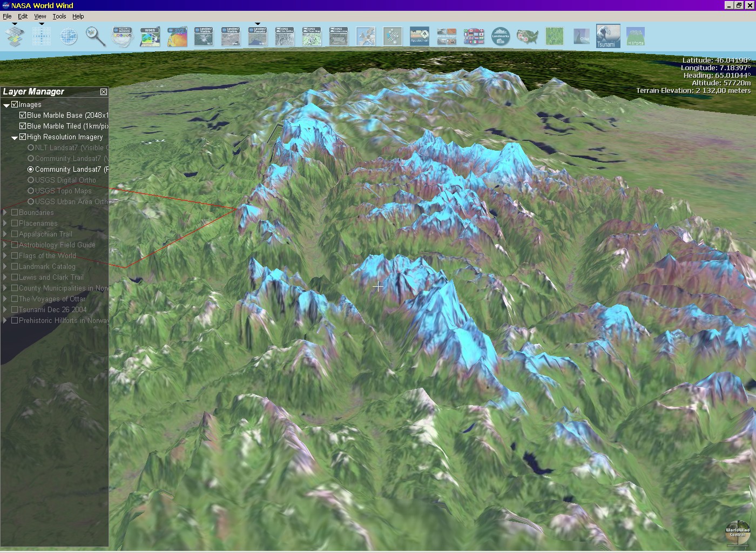Uncheck the Images layer checkbox
The image size is (756, 553).
[15, 104]
